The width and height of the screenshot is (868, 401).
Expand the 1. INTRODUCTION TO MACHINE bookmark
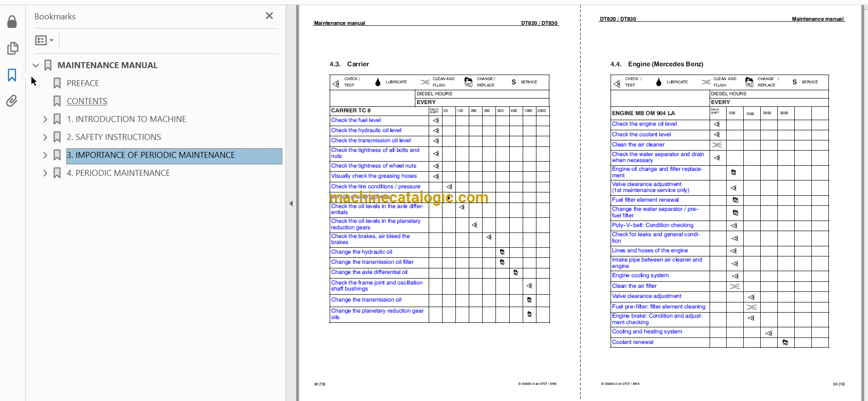[x=45, y=119]
